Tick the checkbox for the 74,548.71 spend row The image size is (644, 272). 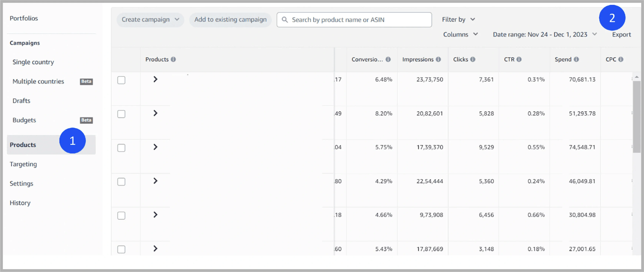point(121,148)
